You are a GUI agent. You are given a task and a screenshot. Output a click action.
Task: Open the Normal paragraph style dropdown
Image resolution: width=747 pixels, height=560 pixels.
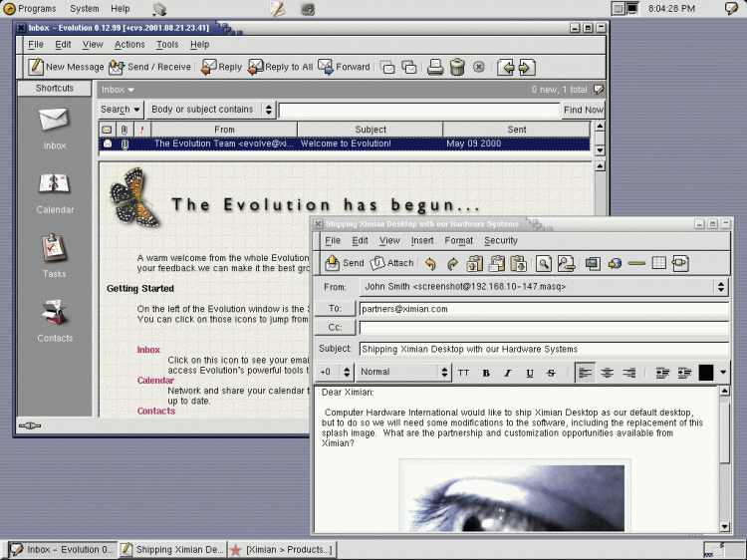(x=403, y=373)
